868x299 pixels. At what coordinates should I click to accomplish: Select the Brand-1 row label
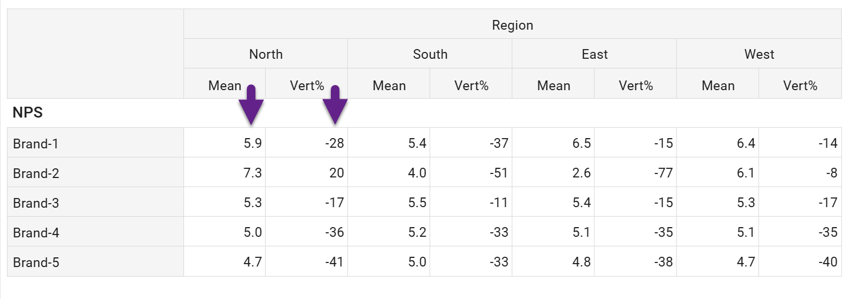click(36, 143)
